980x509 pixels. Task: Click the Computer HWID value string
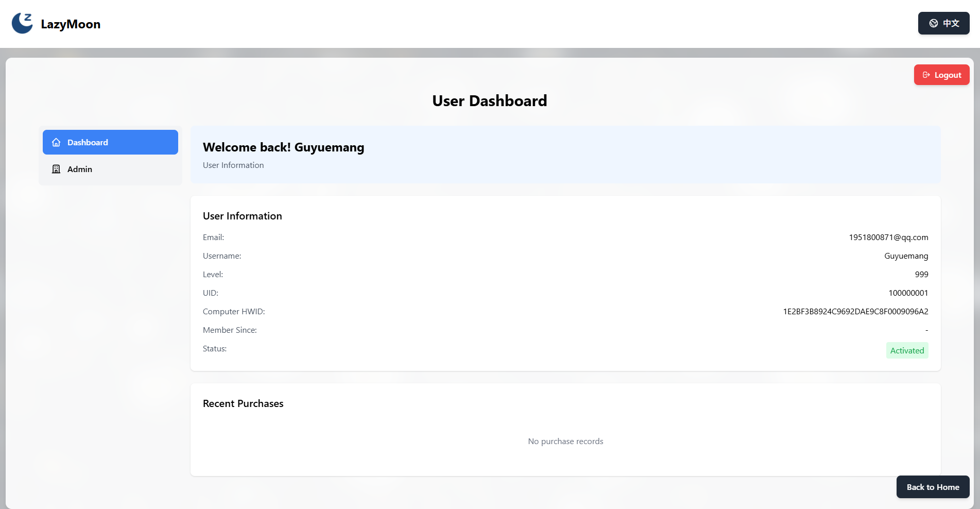tap(855, 312)
